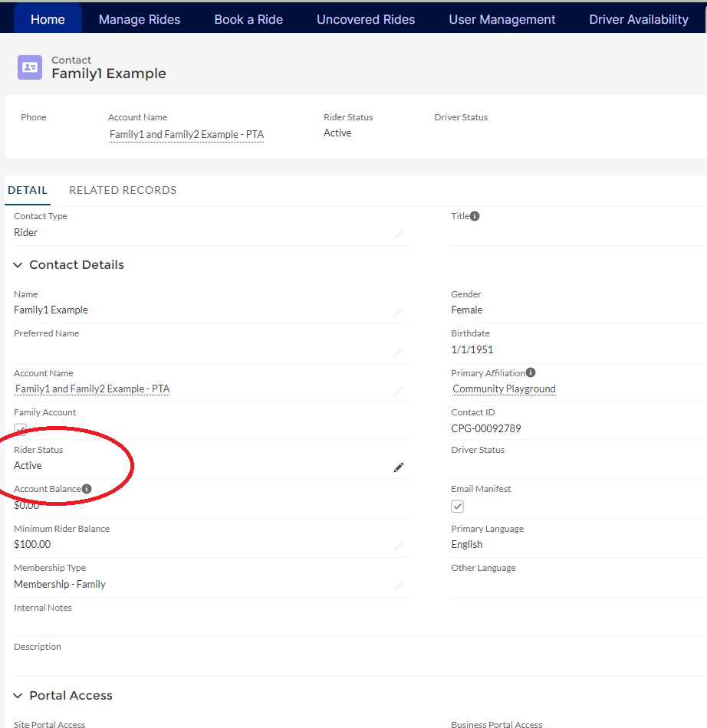The image size is (707, 728).
Task: Toggle the Email Manifest checkbox
Action: (x=458, y=507)
